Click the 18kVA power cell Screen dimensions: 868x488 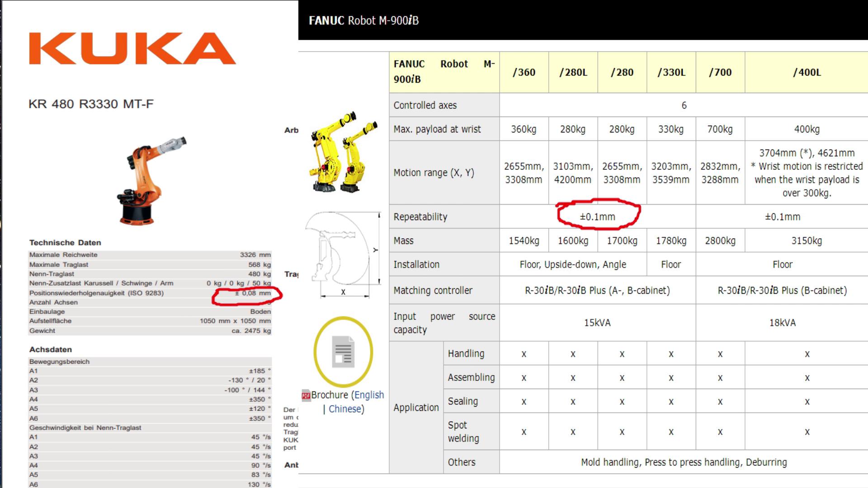pos(783,323)
